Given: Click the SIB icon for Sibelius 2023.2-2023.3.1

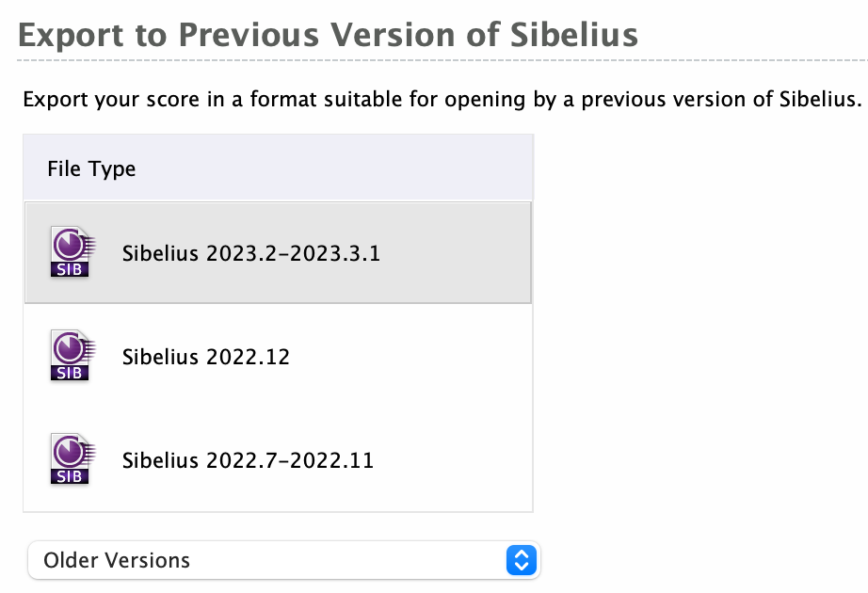Looking at the screenshot, I should point(69,251).
